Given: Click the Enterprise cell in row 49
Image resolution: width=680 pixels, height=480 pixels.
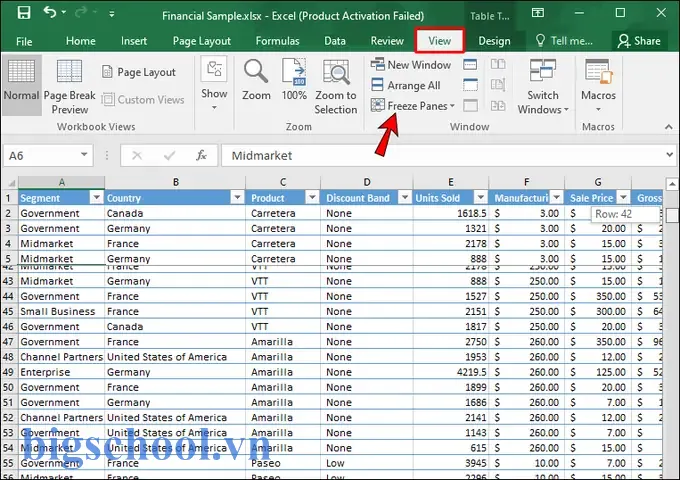Looking at the screenshot, I should pos(61,372).
